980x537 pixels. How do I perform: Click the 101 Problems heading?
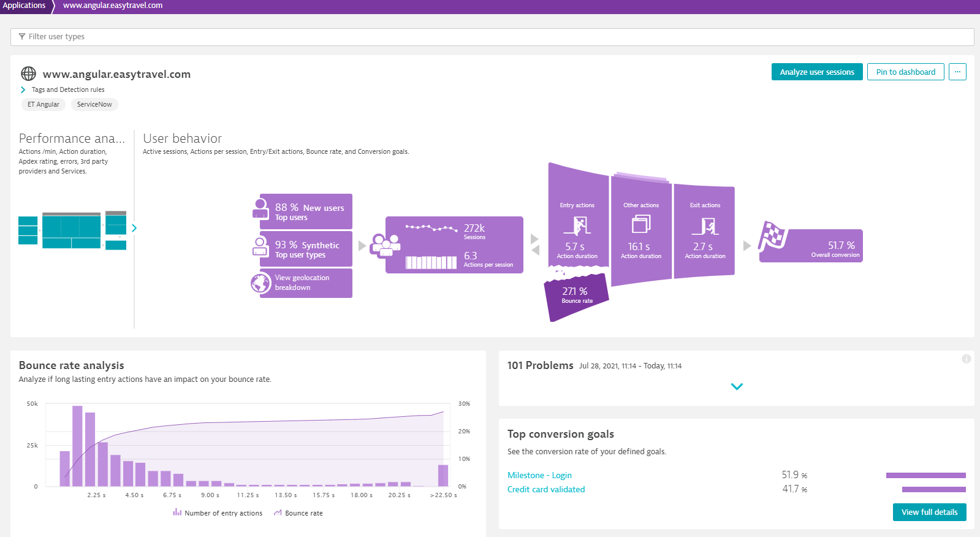[x=541, y=365]
